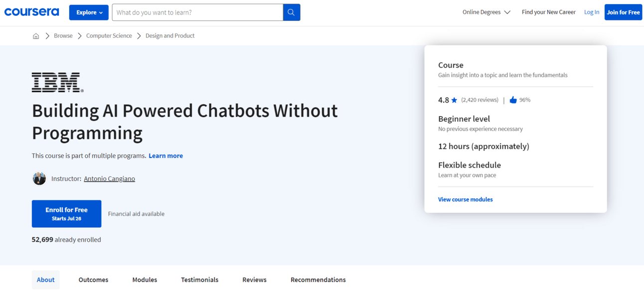Click '12 hours (approximately)' text
The image size is (644, 294).
coord(483,147)
